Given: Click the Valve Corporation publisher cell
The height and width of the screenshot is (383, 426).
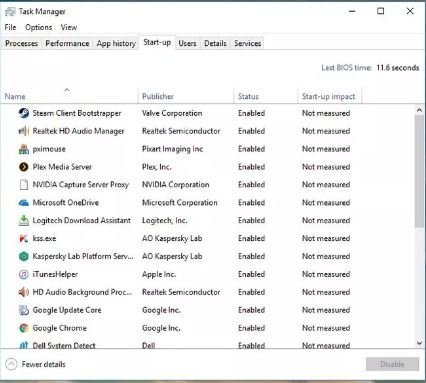Looking at the screenshot, I should (x=172, y=113).
